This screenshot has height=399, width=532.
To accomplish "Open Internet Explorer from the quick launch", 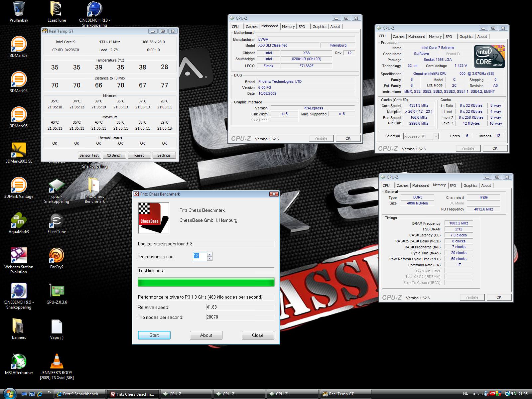I will click(40, 394).
